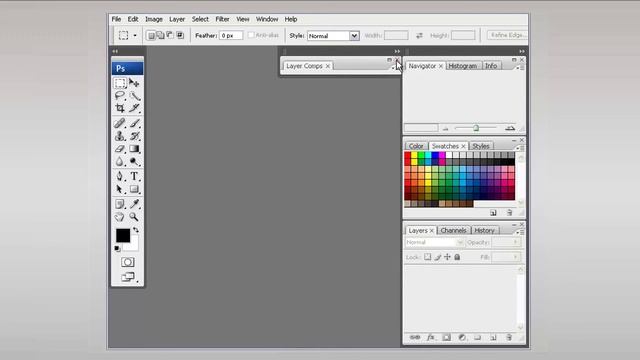Change the screen mode button
The width and height of the screenshot is (640, 360).
[x=128, y=277]
